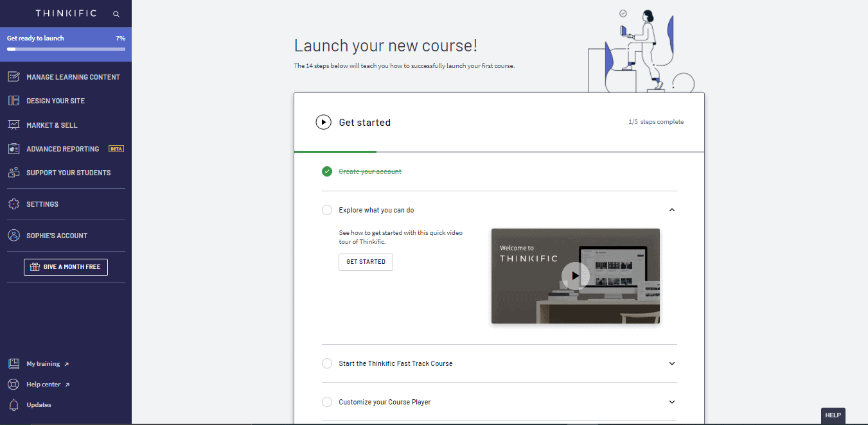Screen dimensions: 868x425
Task: Click the Advanced Reporting icon
Action: [x=13, y=149]
